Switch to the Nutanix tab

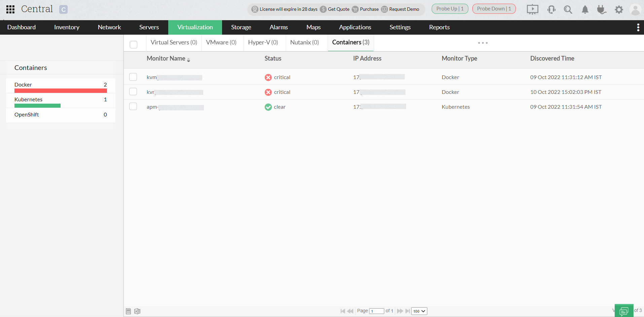(x=305, y=42)
